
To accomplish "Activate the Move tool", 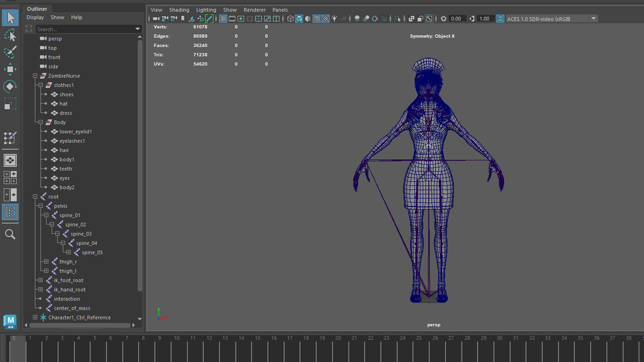I will (x=10, y=69).
